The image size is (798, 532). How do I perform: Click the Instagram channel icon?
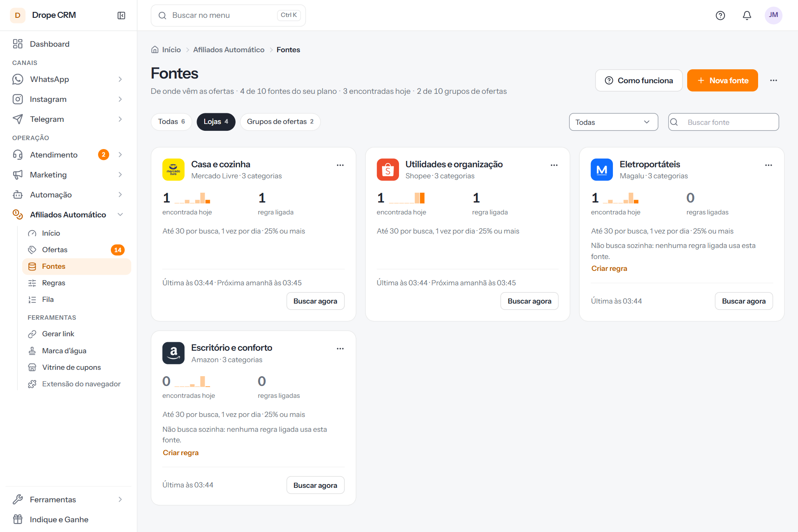(x=18, y=99)
